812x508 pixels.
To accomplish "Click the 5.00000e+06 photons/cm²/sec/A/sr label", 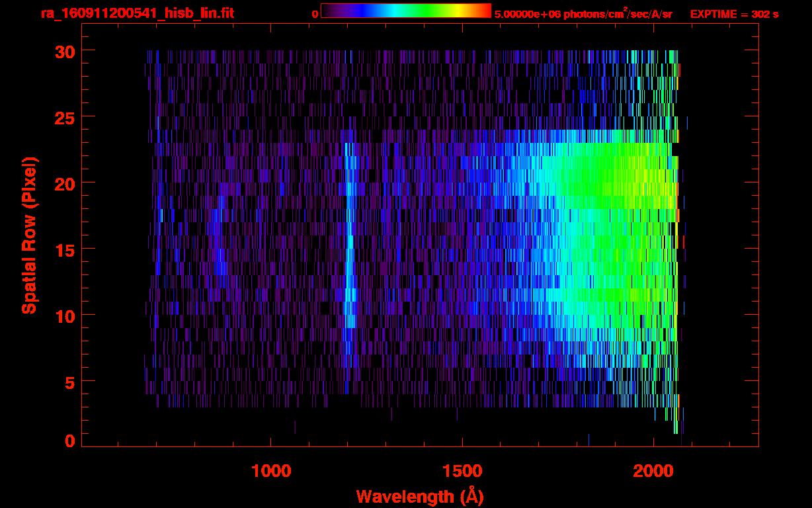I will [x=583, y=13].
